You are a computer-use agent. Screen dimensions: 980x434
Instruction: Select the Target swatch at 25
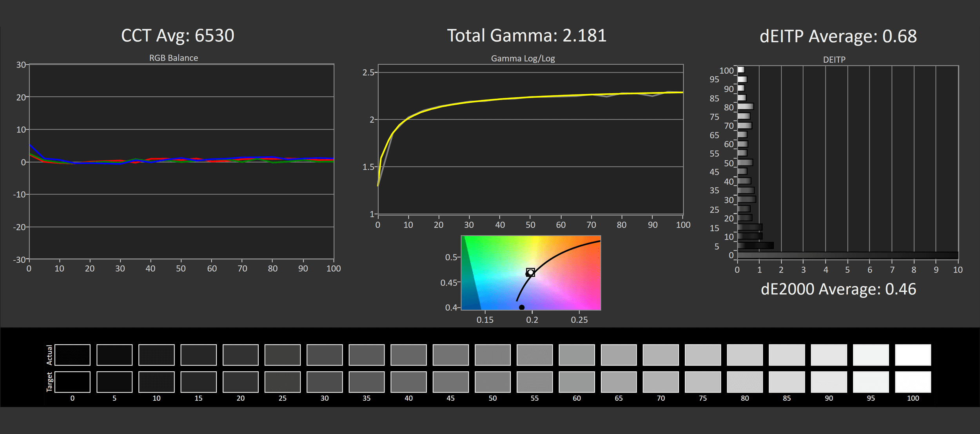coord(283,382)
